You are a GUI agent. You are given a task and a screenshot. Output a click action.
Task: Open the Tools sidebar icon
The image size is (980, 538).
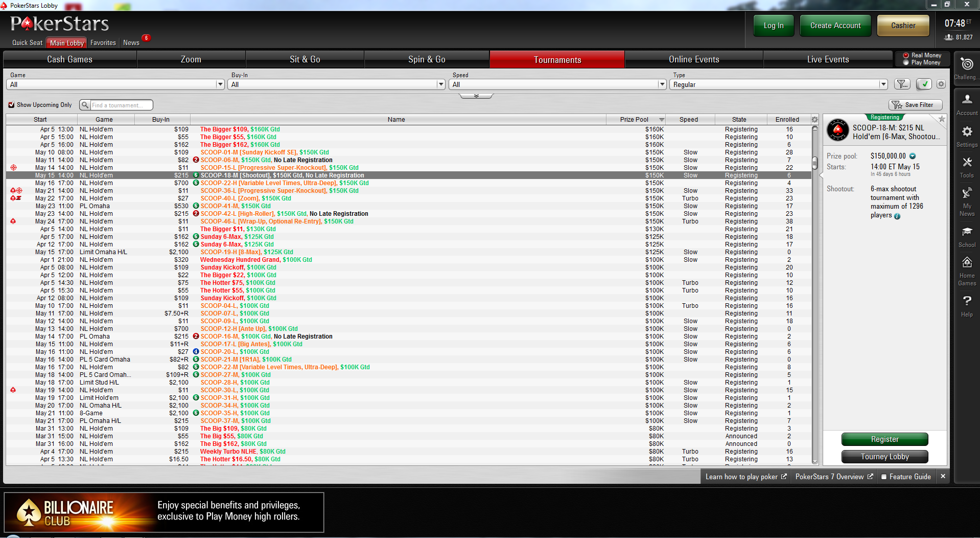[967, 163]
